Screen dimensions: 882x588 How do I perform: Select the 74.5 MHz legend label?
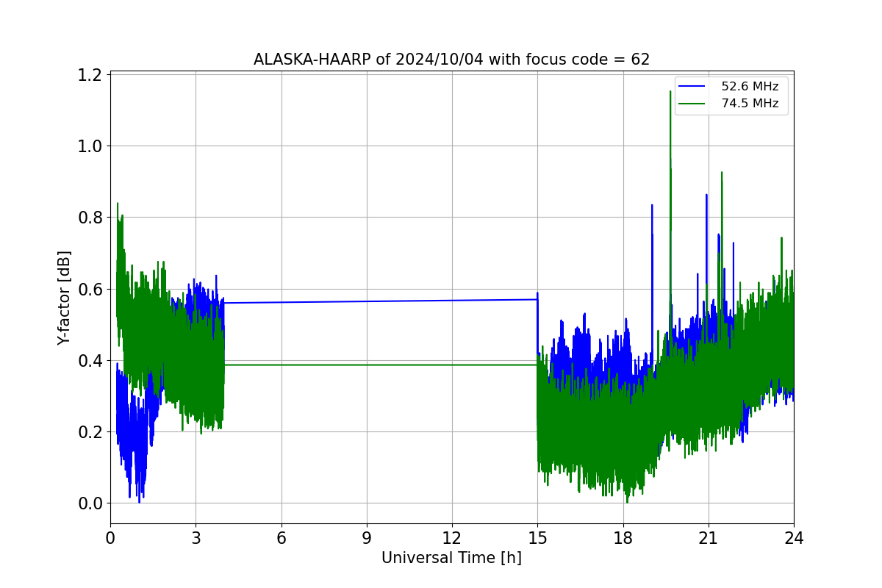coord(750,104)
